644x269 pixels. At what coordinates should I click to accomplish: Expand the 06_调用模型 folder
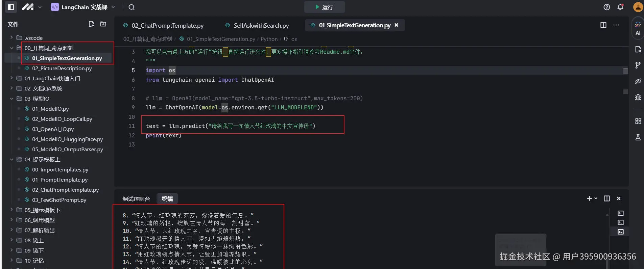click(11, 220)
